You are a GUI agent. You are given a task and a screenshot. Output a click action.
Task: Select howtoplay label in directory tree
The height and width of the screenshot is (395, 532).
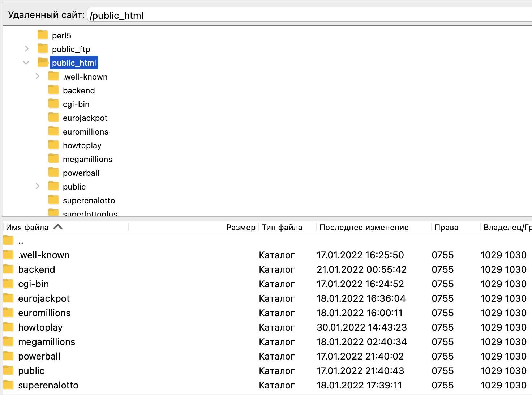[x=82, y=145]
